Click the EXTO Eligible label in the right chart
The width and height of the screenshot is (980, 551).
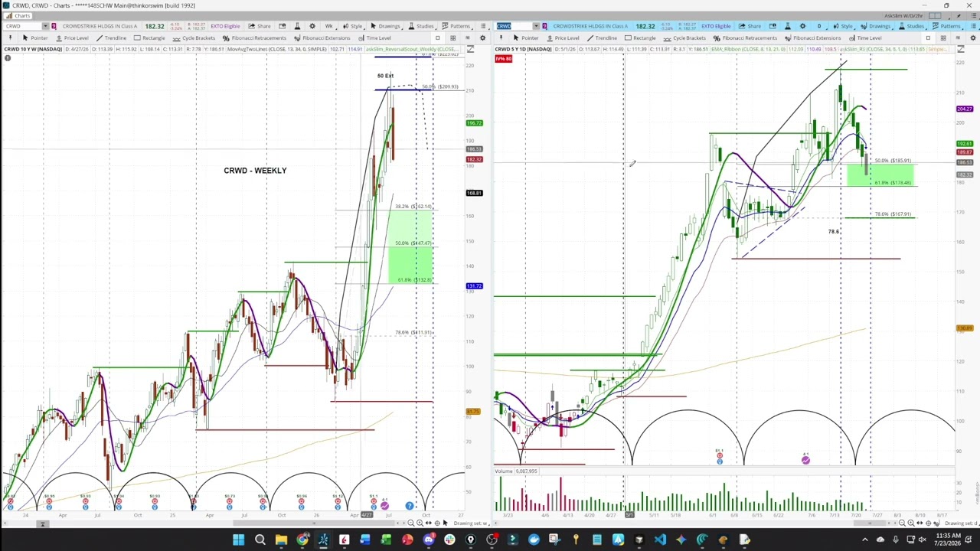point(716,26)
